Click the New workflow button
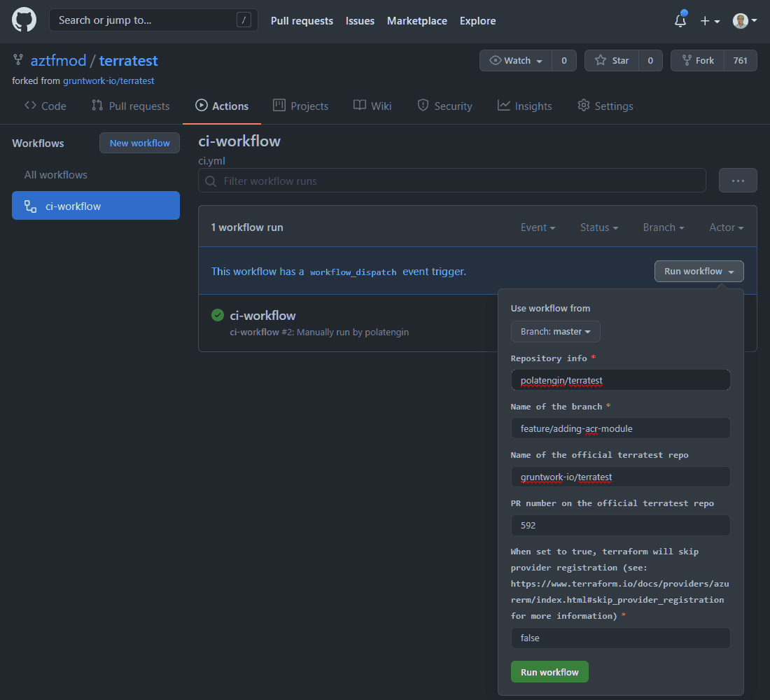The height and width of the screenshot is (700, 770). (139, 143)
